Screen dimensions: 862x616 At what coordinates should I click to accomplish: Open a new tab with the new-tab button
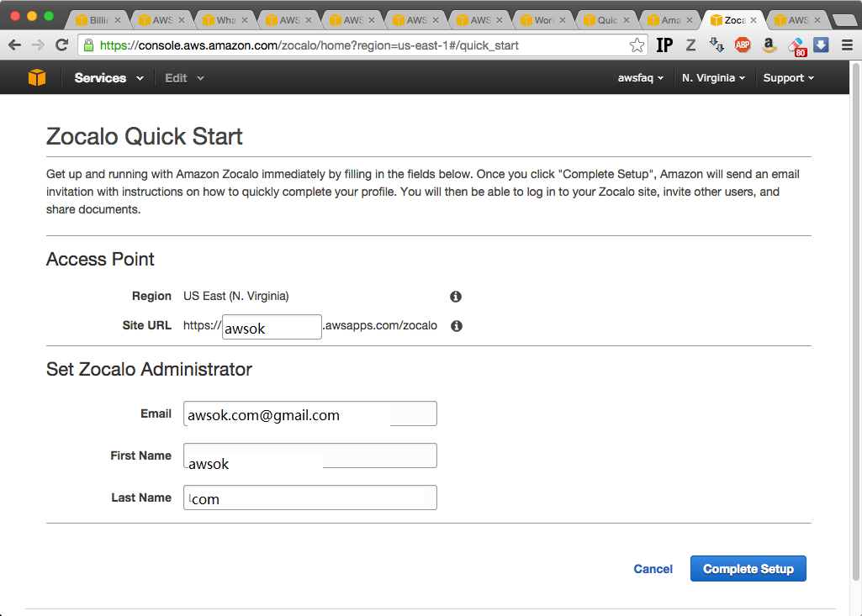coord(843,20)
